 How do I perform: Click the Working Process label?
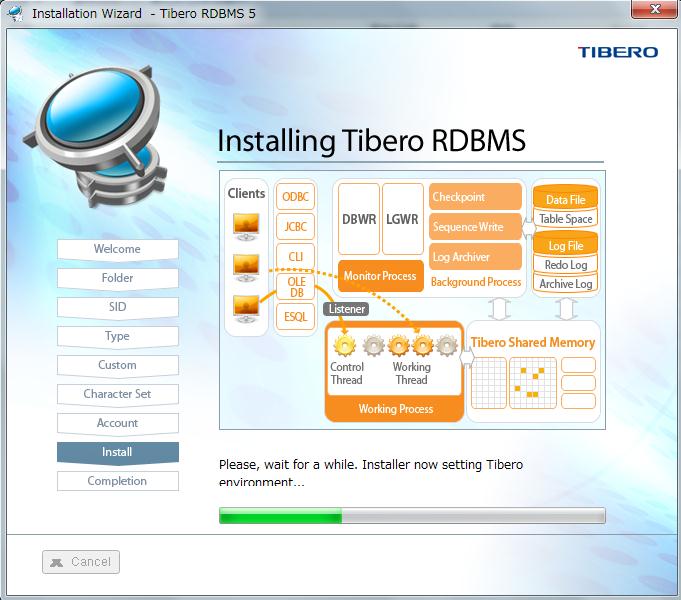[x=396, y=409]
